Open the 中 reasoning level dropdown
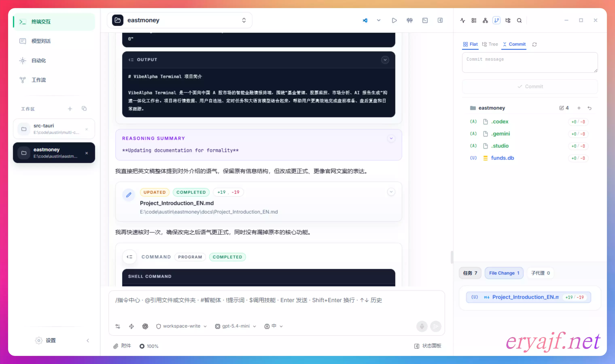Viewport: 615px width, 364px height. click(x=274, y=326)
